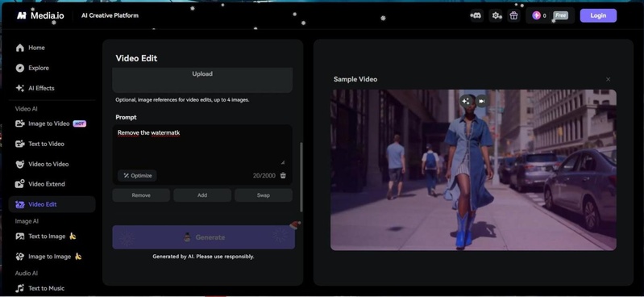
Task: Click the Media.io logo
Action: tap(40, 15)
